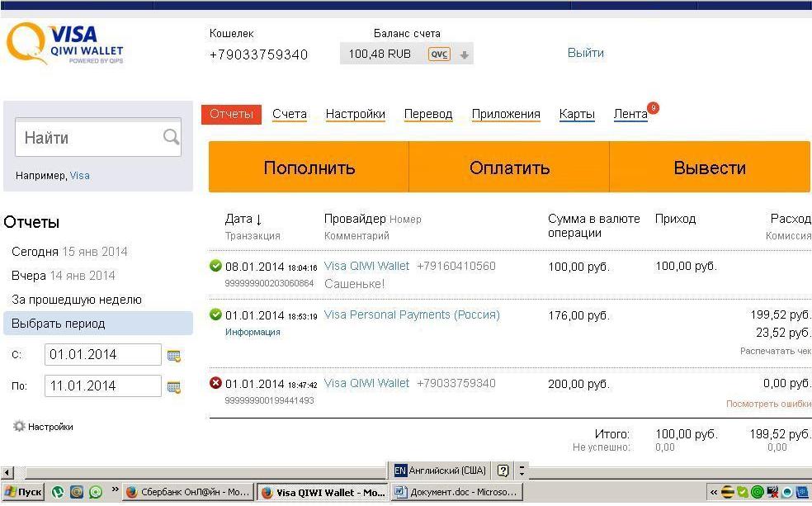The height and width of the screenshot is (506, 812).
Task: Expand the balance down arrow
Action: click(x=465, y=54)
